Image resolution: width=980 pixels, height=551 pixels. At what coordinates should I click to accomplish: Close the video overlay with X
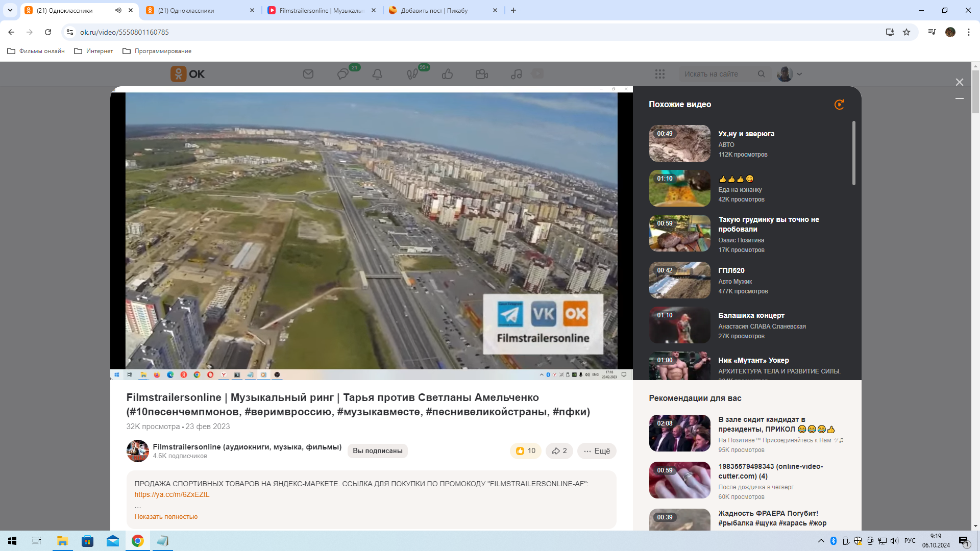(960, 82)
